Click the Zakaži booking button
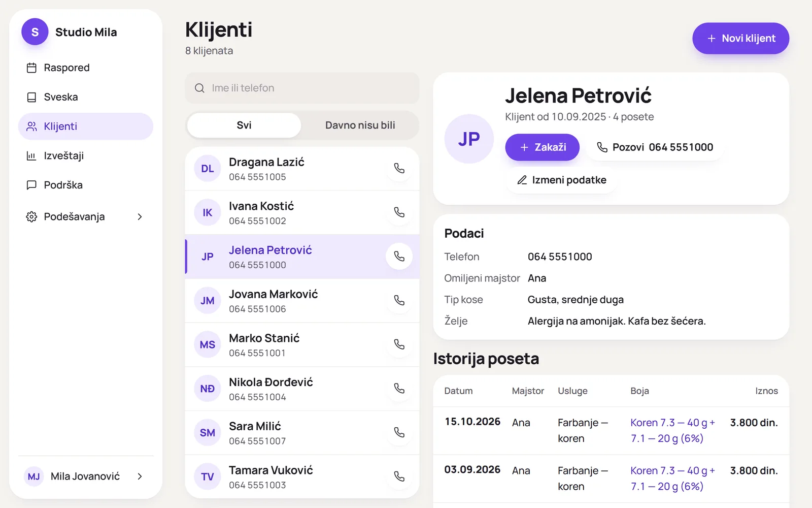 click(542, 147)
